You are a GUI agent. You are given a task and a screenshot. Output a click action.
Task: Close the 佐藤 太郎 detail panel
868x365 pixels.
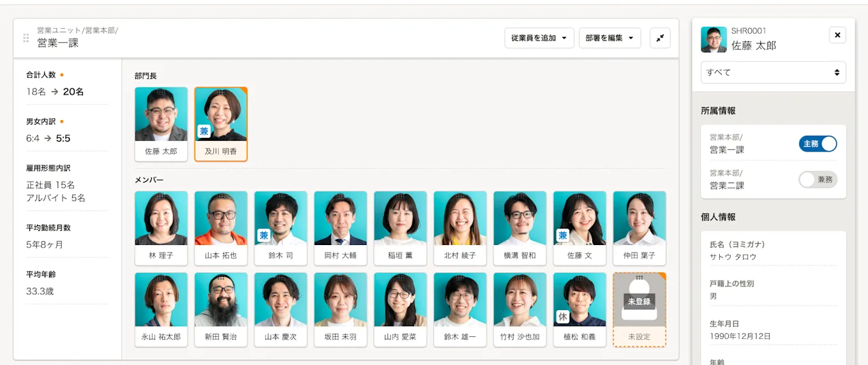click(837, 35)
